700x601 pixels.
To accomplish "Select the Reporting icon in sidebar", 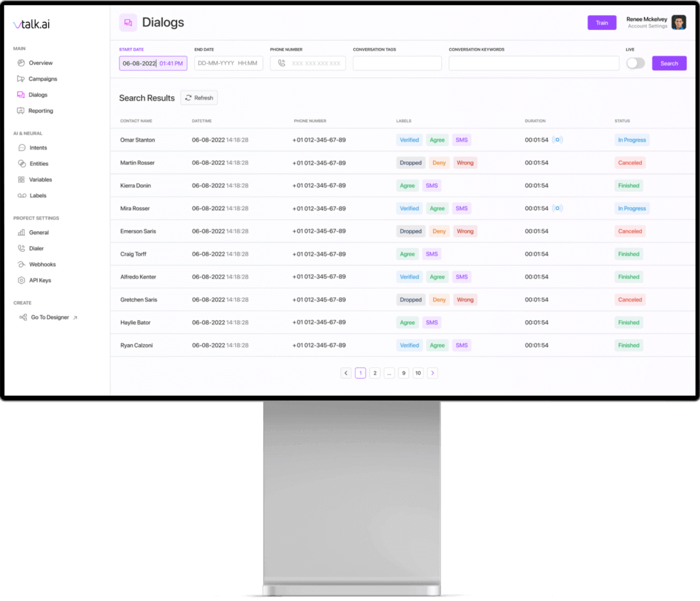I will (21, 110).
